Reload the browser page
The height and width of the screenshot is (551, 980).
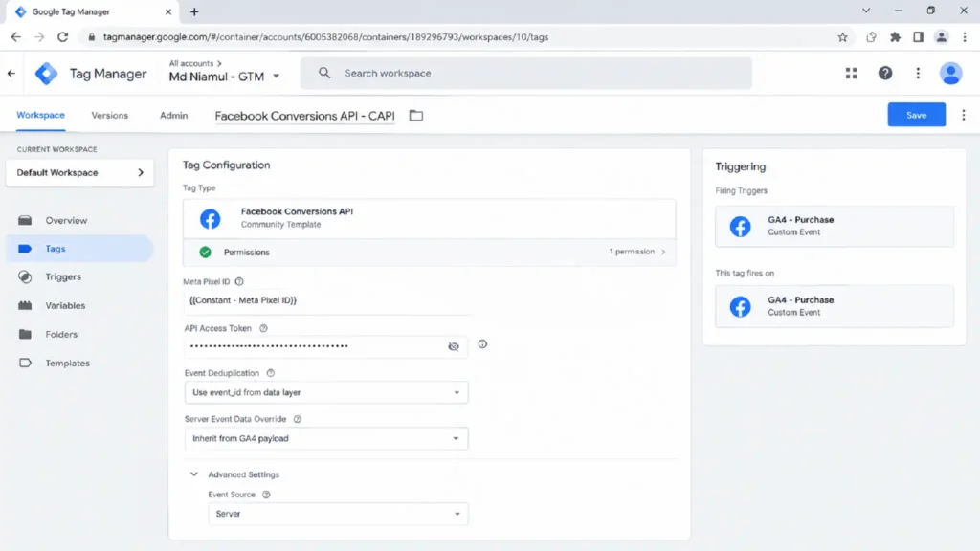click(62, 37)
